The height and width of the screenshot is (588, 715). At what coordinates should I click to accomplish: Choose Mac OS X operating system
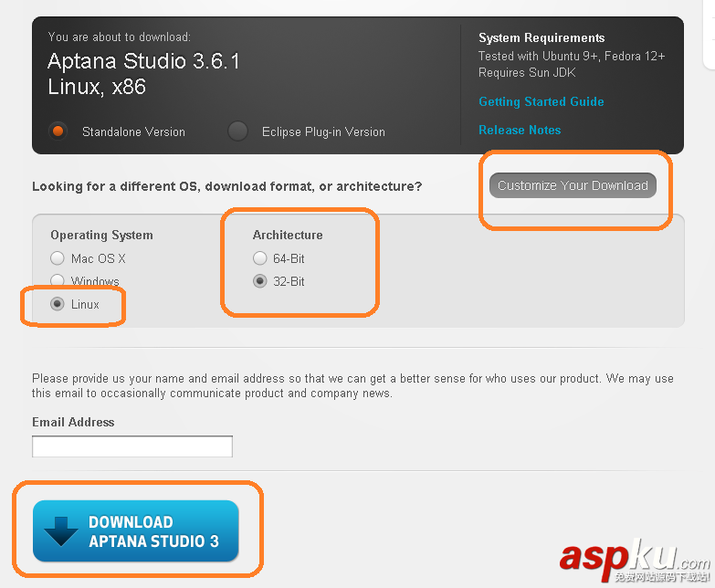57,258
